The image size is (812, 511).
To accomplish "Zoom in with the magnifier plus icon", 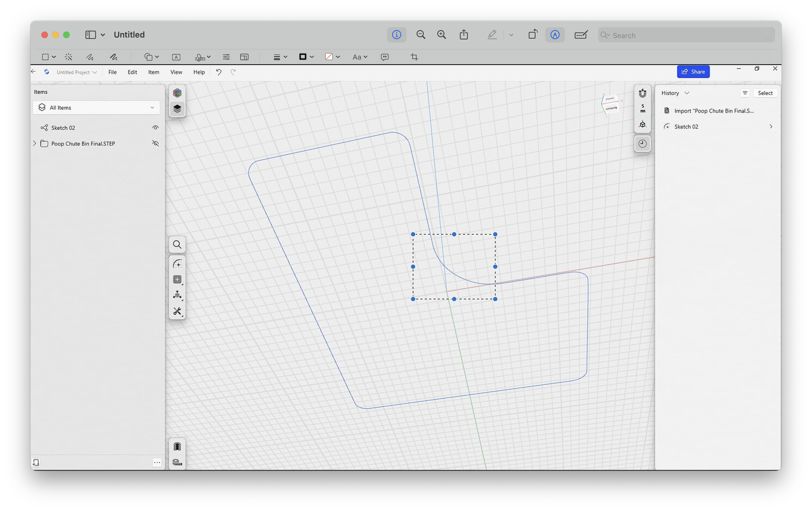I will 441,35.
